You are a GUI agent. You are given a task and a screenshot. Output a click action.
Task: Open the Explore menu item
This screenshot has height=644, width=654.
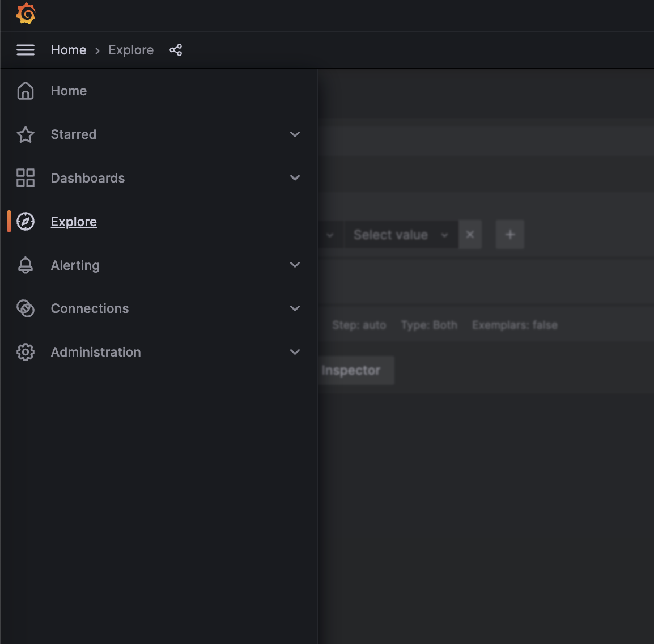[74, 222]
